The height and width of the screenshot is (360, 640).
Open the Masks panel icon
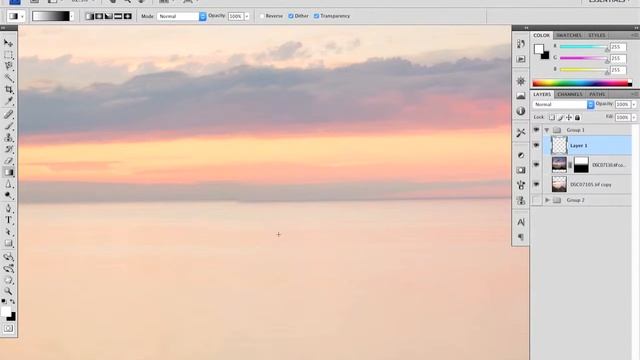(521, 170)
